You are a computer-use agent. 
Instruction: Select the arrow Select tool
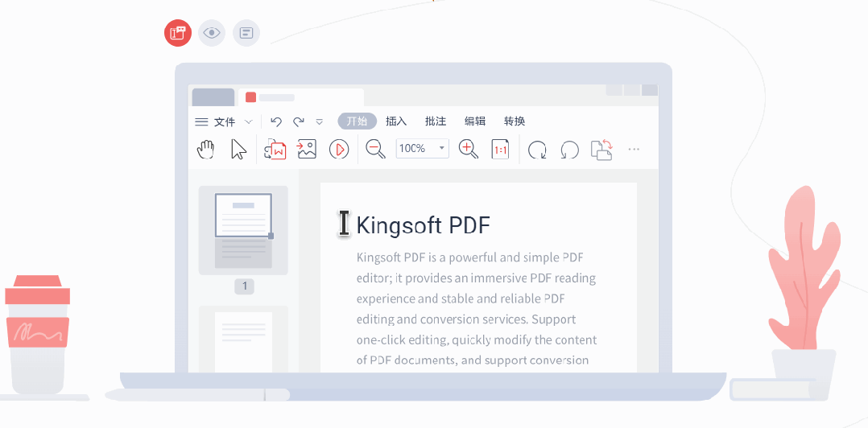pyautogui.click(x=238, y=150)
